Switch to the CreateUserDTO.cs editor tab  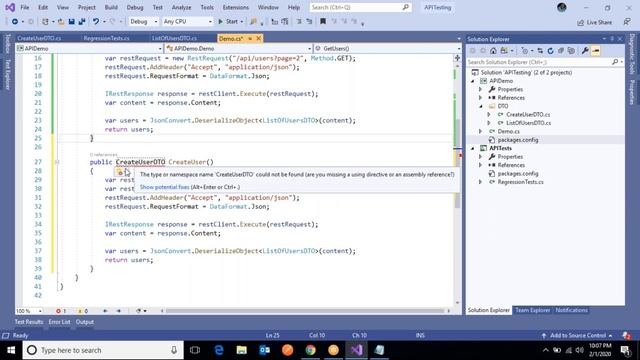pos(39,38)
